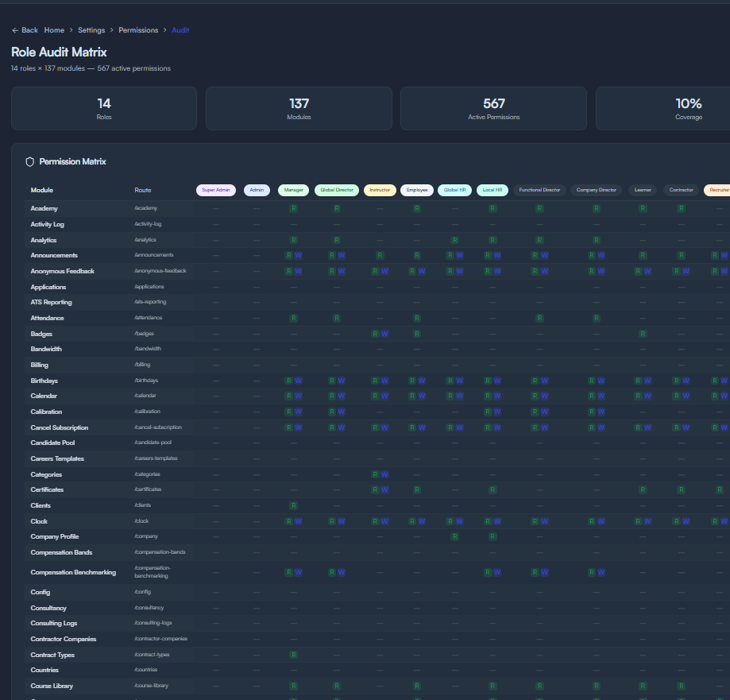Select the Analytics module name

pyautogui.click(x=44, y=240)
